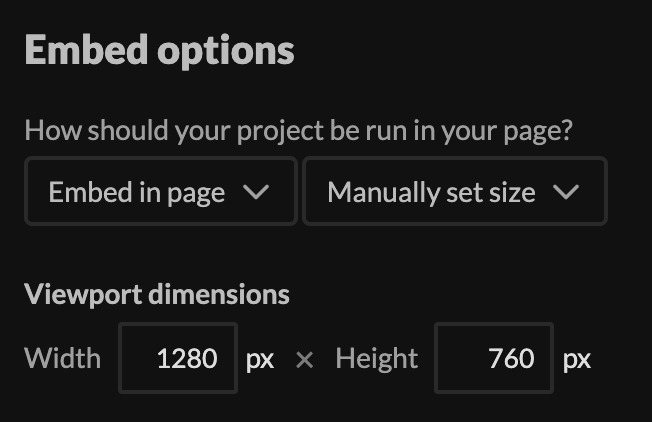Click the Height input field
652x422 pixels.
click(x=494, y=358)
